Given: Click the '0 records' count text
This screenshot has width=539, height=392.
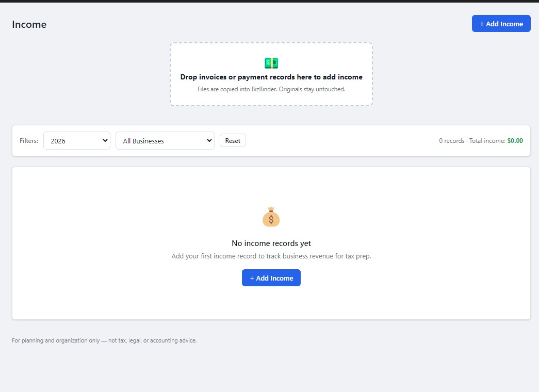Looking at the screenshot, I should coord(452,141).
